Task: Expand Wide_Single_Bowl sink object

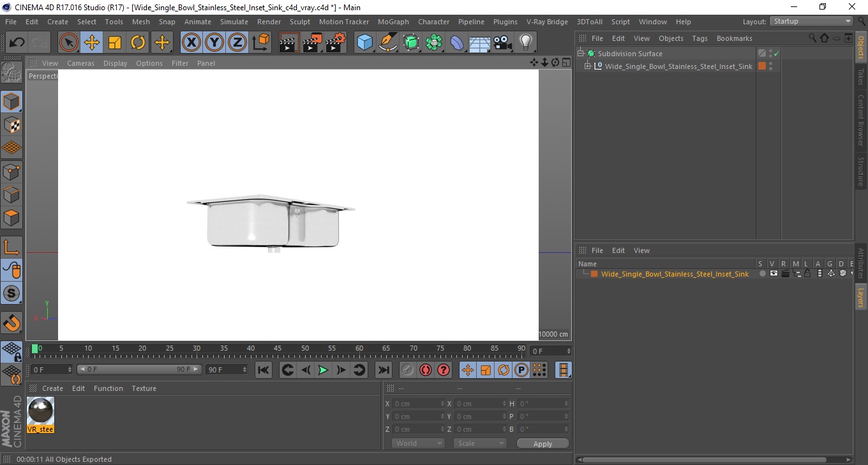Action: pyautogui.click(x=588, y=66)
